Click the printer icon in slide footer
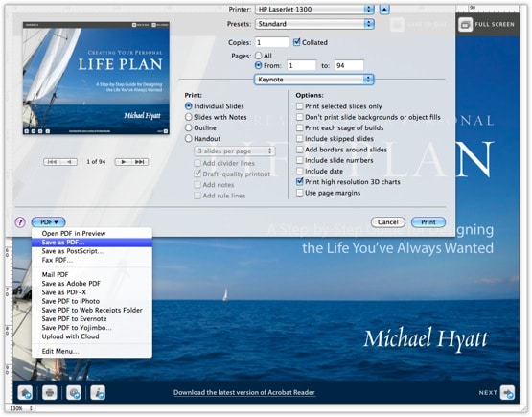The height and width of the screenshot is (417, 532). 50,393
